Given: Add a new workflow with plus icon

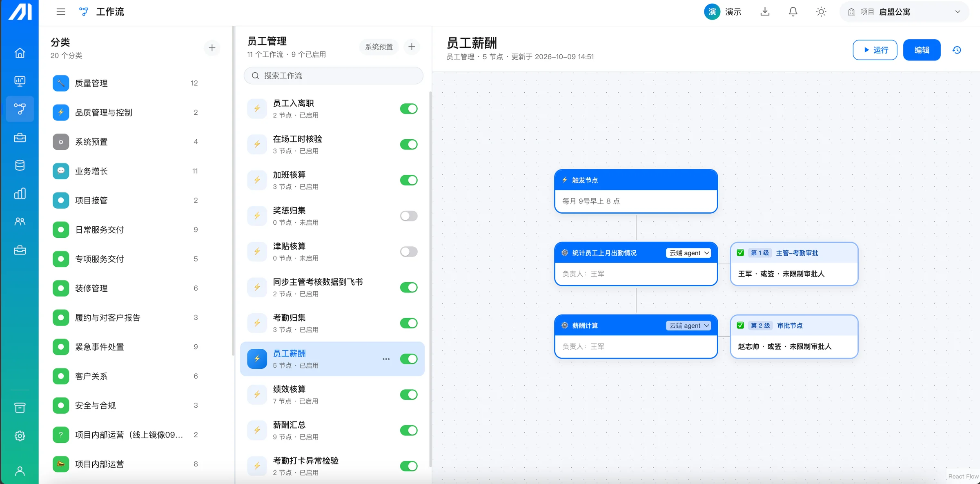Looking at the screenshot, I should 412,47.
